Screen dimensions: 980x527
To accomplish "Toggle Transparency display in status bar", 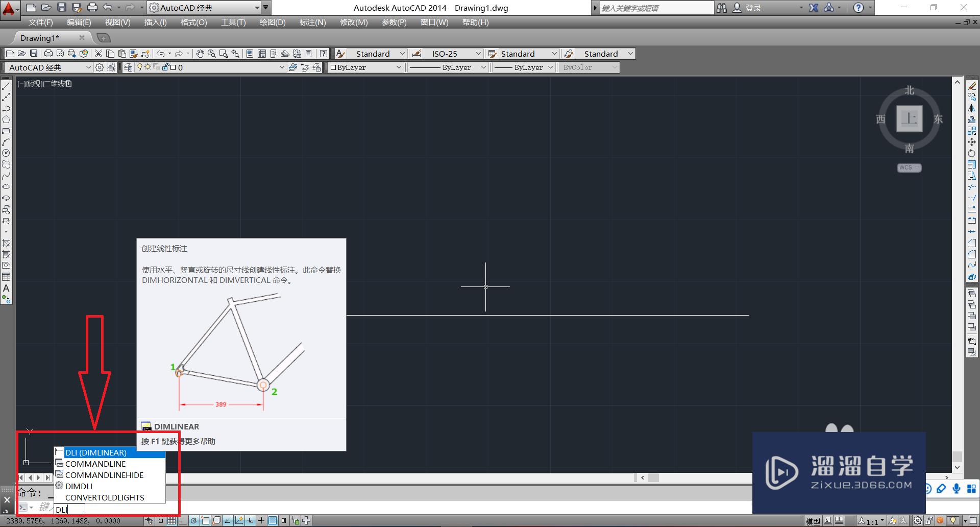I will pyautogui.click(x=273, y=521).
